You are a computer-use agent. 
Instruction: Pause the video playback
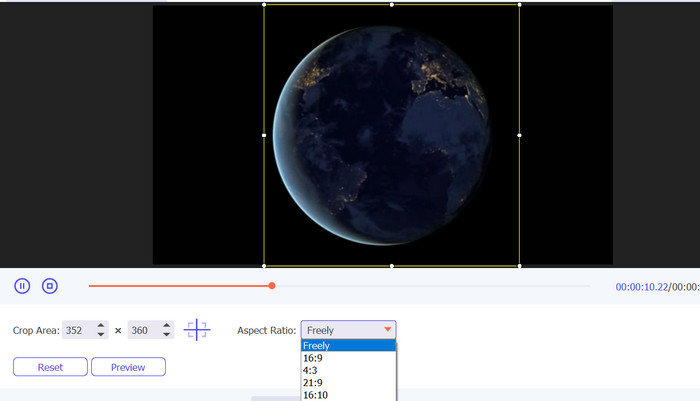tap(22, 286)
